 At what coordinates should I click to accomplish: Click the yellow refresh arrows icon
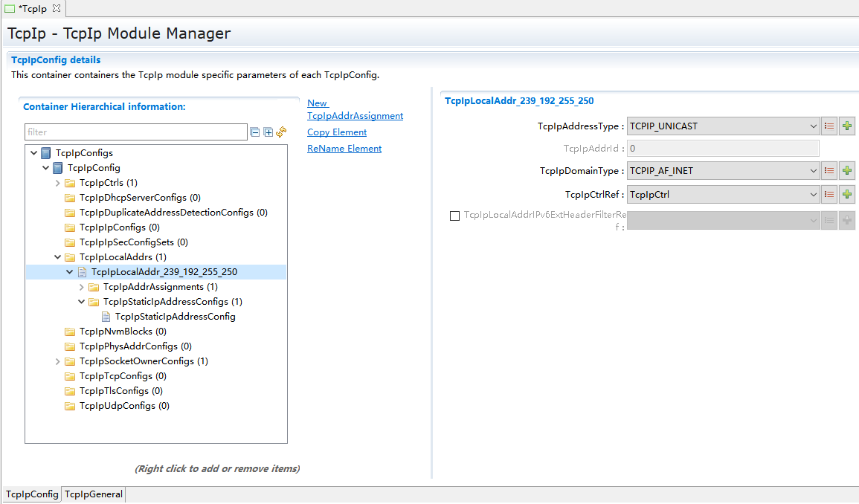pos(281,132)
